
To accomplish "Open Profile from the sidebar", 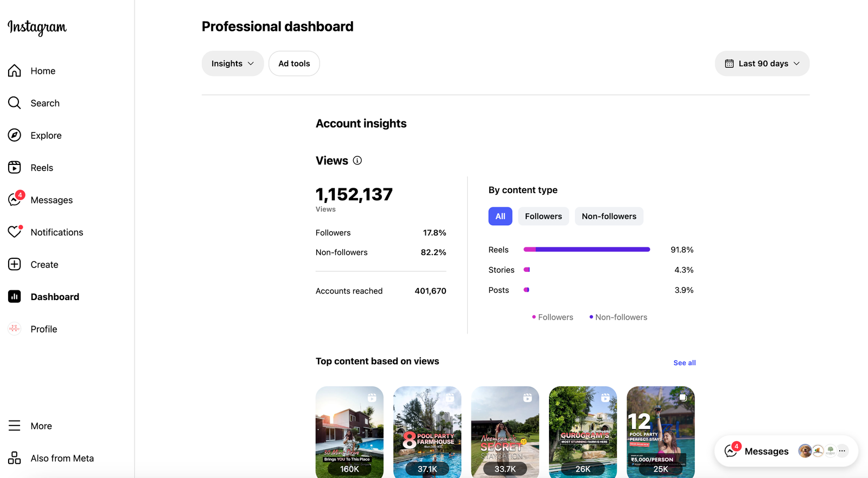I will click(44, 329).
